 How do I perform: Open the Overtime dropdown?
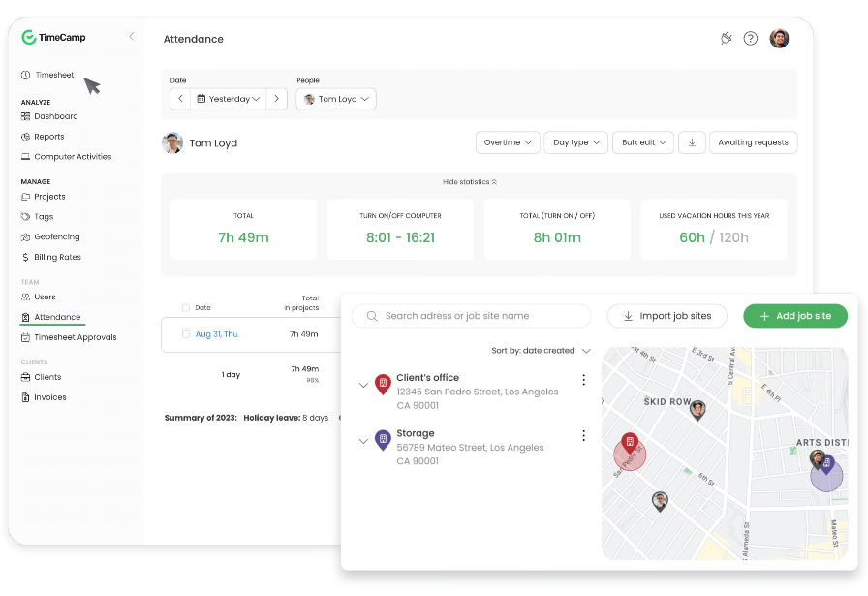coord(508,142)
